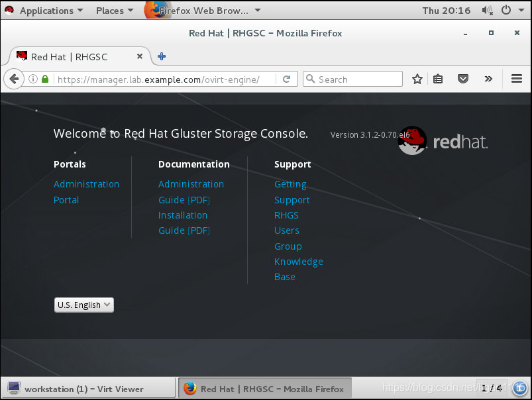Screen dimensions: 532x400
Task: Click the green padlock security icon
Action: (45, 79)
